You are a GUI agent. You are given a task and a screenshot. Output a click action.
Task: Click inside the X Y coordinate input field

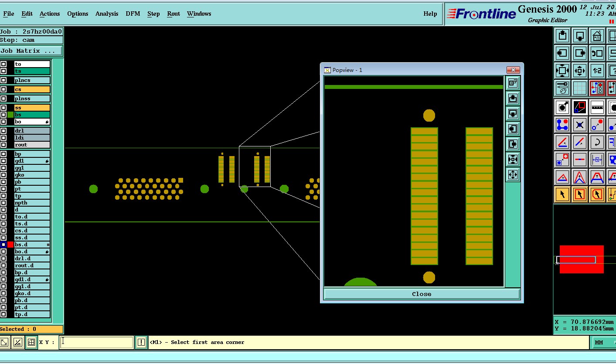[x=96, y=342]
